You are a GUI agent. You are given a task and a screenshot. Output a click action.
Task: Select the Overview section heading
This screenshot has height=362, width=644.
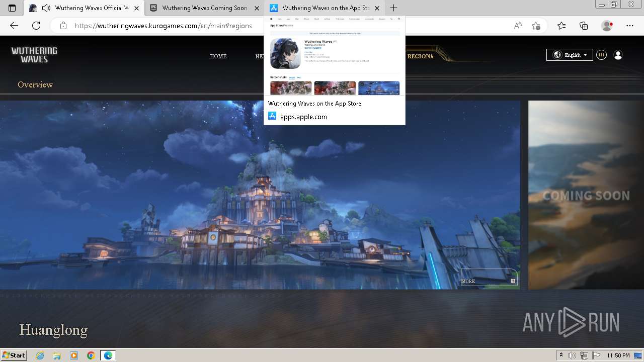coord(35,84)
